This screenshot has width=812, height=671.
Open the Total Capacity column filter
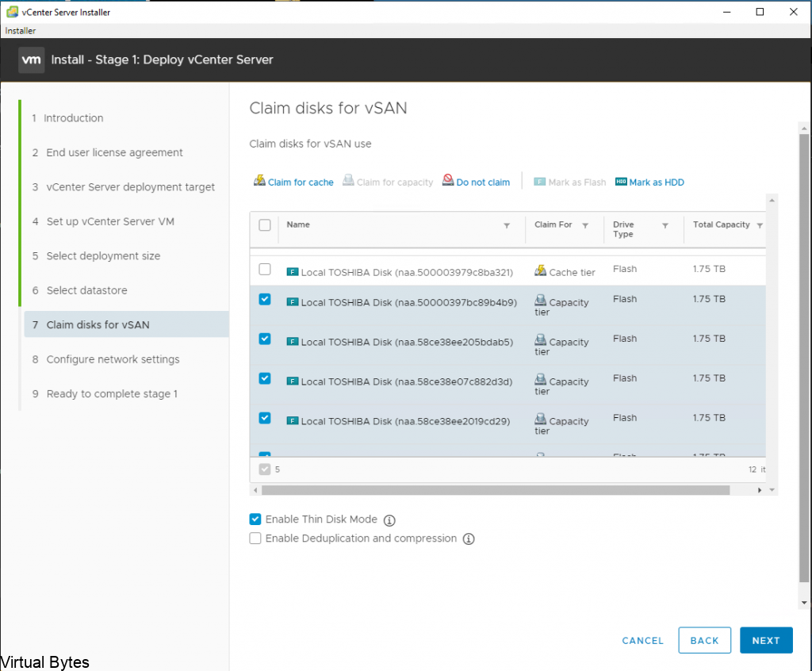point(760,225)
